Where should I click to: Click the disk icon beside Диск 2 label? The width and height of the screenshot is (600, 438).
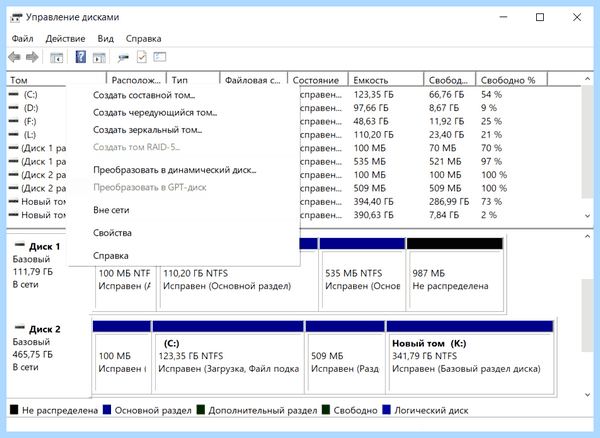(x=20, y=327)
